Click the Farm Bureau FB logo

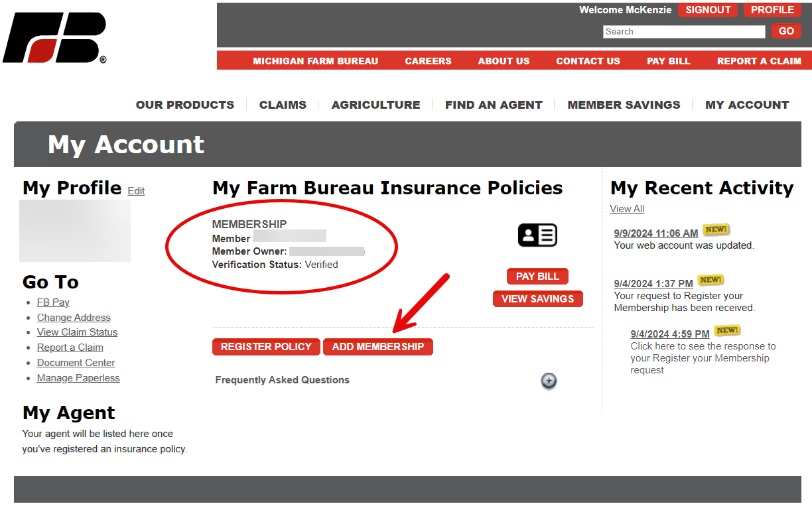pyautogui.click(x=54, y=38)
